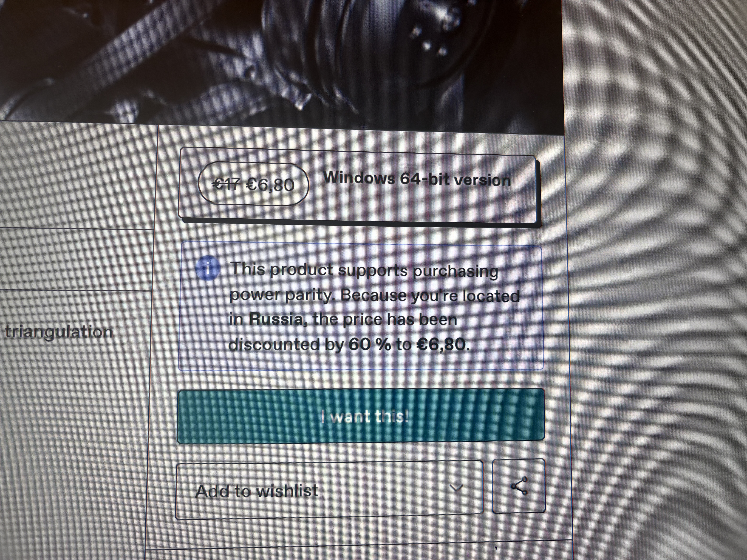This screenshot has height=560, width=747.
Task: Click the purchasing power parity notice box
Action: pos(361,306)
